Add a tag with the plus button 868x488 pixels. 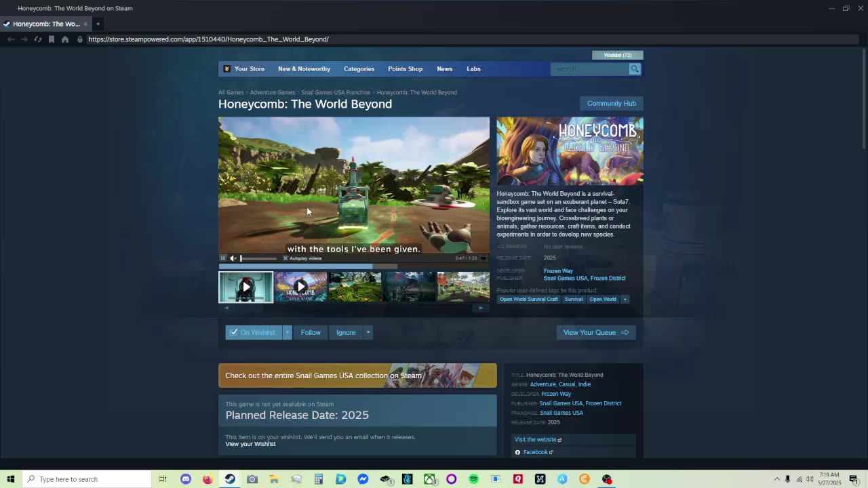[625, 299]
